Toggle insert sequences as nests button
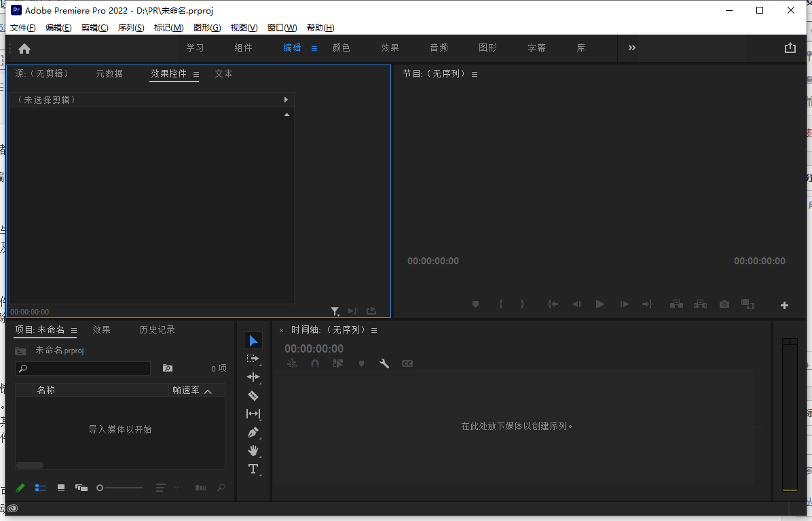Screen dimensions: 812x521 [292, 363]
